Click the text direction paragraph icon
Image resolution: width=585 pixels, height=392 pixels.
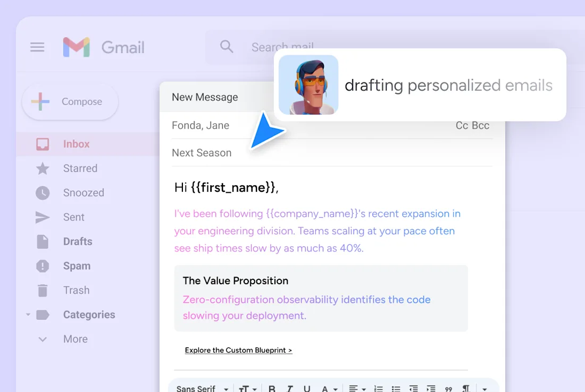click(x=466, y=388)
